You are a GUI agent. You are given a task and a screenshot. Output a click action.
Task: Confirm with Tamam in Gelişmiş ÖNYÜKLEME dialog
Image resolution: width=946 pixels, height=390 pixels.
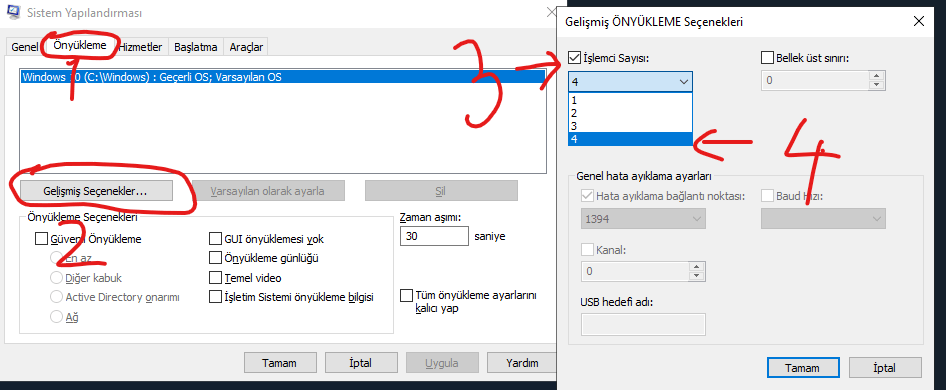pos(802,368)
